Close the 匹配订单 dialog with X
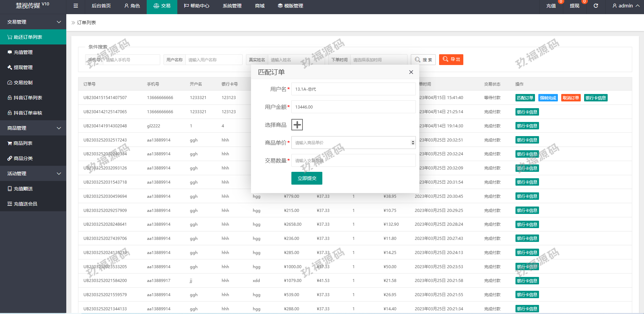Viewport: 644px width, 314px height. point(411,72)
